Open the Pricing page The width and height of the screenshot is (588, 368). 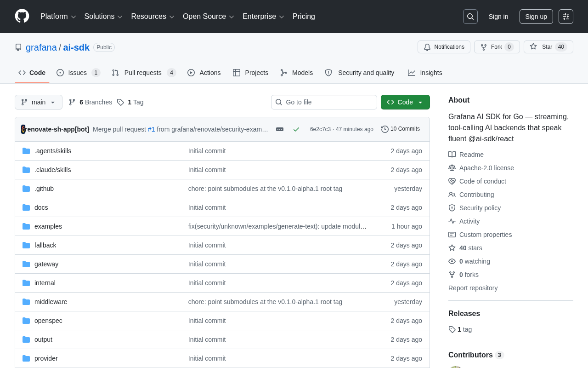304,17
